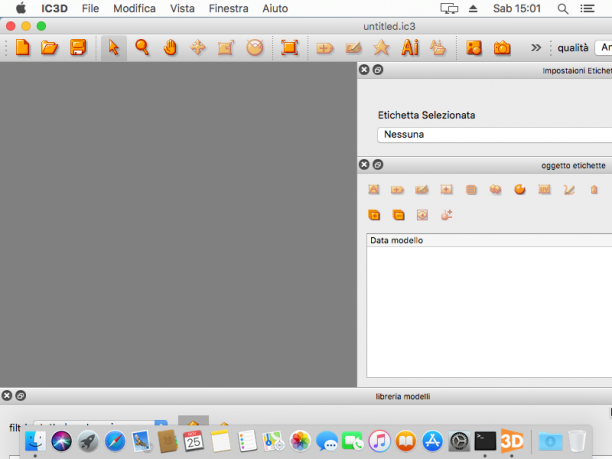Click the display mirroring menu bar icon

tap(449, 8)
